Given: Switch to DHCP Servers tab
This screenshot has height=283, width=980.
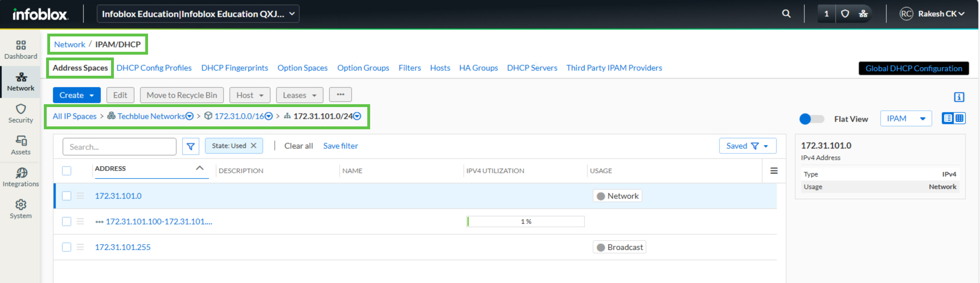Looking at the screenshot, I should (x=532, y=68).
